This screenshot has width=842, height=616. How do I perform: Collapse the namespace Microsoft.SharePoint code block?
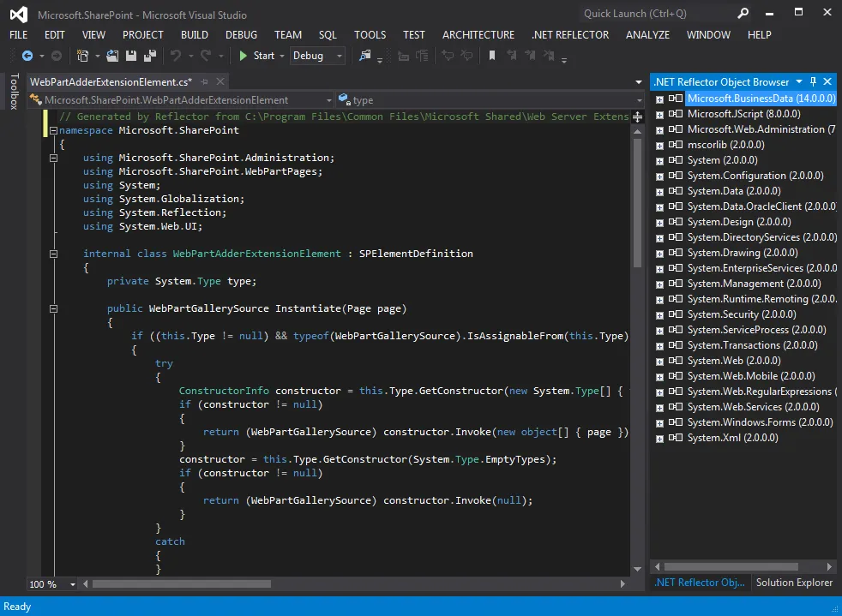coord(53,130)
